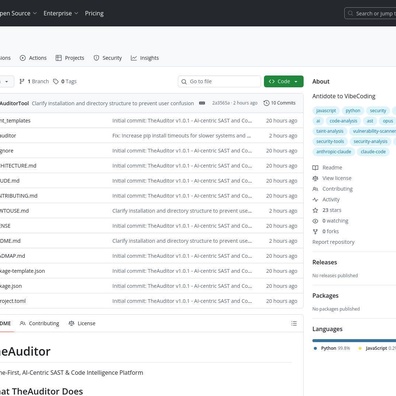View the 10 Commits history
This screenshot has width=396, height=396.
[279, 103]
